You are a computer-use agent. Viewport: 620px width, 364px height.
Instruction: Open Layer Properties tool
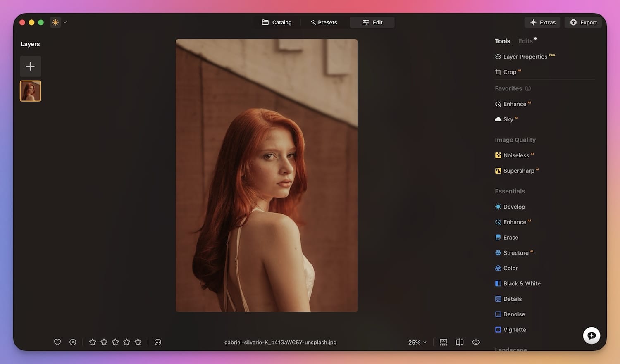point(525,57)
